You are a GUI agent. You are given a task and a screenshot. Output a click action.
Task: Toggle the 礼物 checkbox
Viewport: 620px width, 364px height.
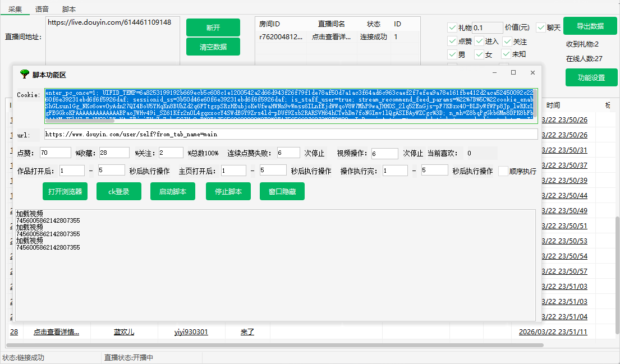(x=452, y=27)
